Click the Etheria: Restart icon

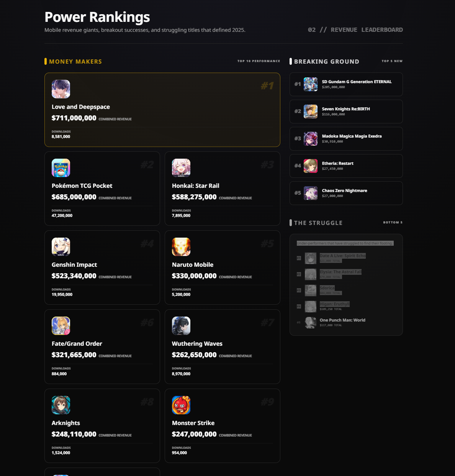[x=311, y=166]
